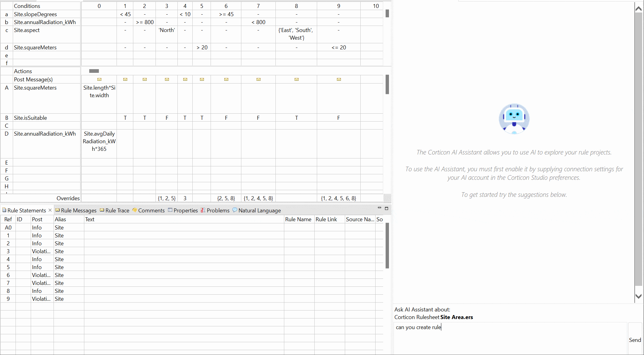This screenshot has height=355, width=644.
Task: Minimize the Rule Statements panel
Action: tap(379, 208)
